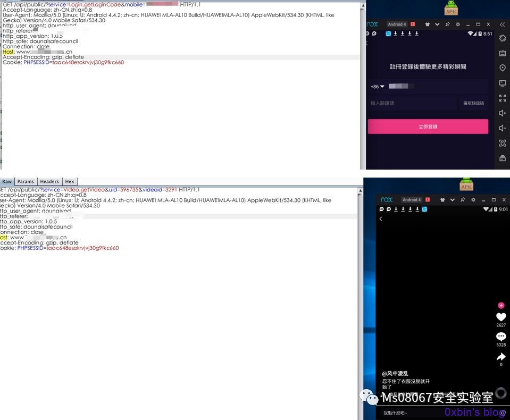Minimize the upper Nox window
This screenshot has width=510, height=420.
click(x=468, y=24)
